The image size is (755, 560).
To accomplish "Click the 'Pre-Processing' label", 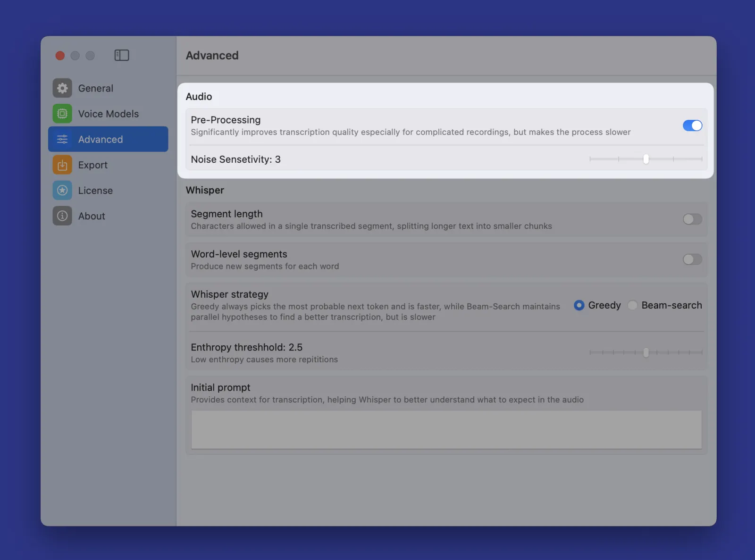I will coord(226,120).
